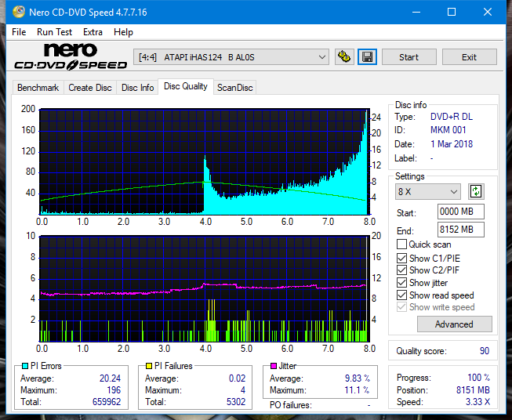The image size is (512, 420).
Task: Click the Nero CD-DVD Speed logo
Action: click(x=71, y=56)
